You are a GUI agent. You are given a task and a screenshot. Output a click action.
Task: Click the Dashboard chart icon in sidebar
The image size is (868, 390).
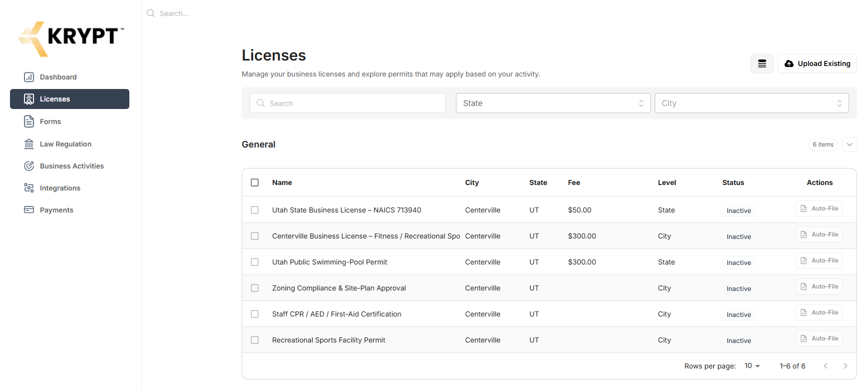point(29,77)
